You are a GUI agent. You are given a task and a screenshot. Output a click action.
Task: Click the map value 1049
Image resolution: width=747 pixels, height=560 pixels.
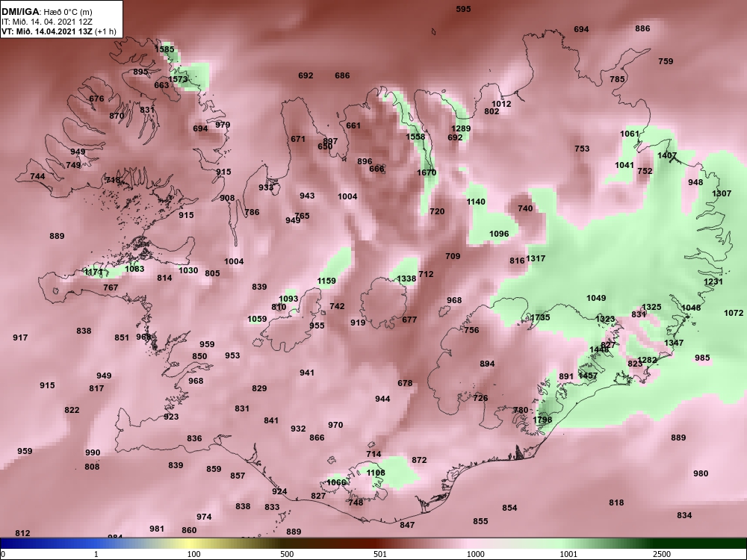coord(596,298)
